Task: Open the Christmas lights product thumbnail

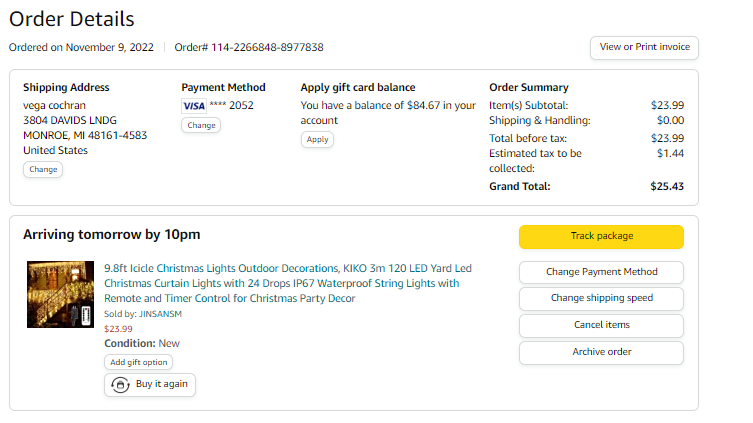Action: [61, 294]
